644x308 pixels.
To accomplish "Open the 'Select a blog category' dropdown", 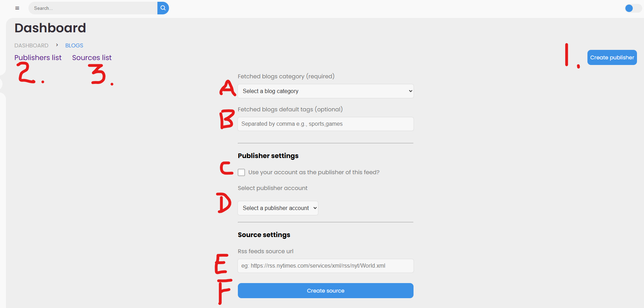I will 326,91.
